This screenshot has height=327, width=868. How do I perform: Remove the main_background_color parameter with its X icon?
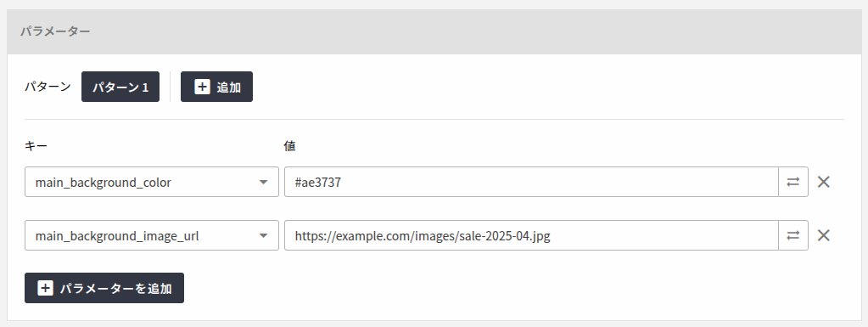(x=824, y=182)
